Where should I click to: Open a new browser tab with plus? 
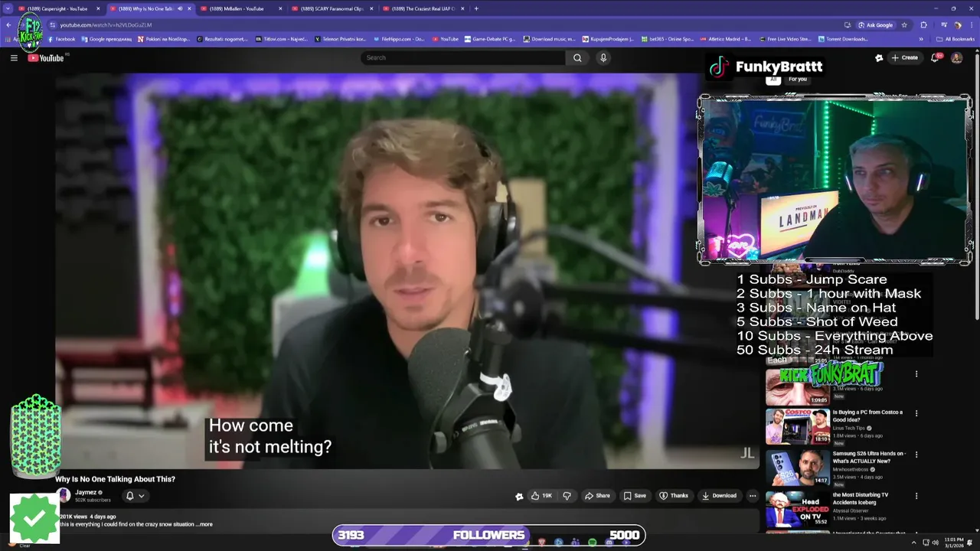click(x=476, y=8)
